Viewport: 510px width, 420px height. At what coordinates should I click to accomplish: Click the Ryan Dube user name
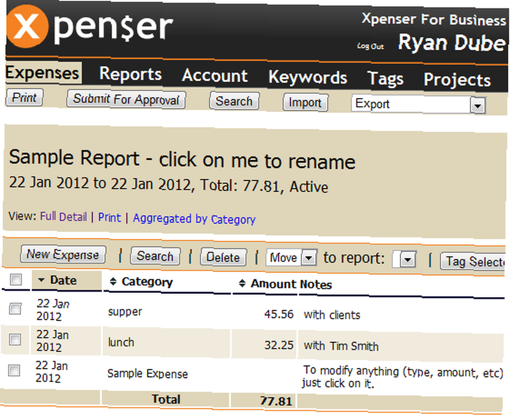452,43
